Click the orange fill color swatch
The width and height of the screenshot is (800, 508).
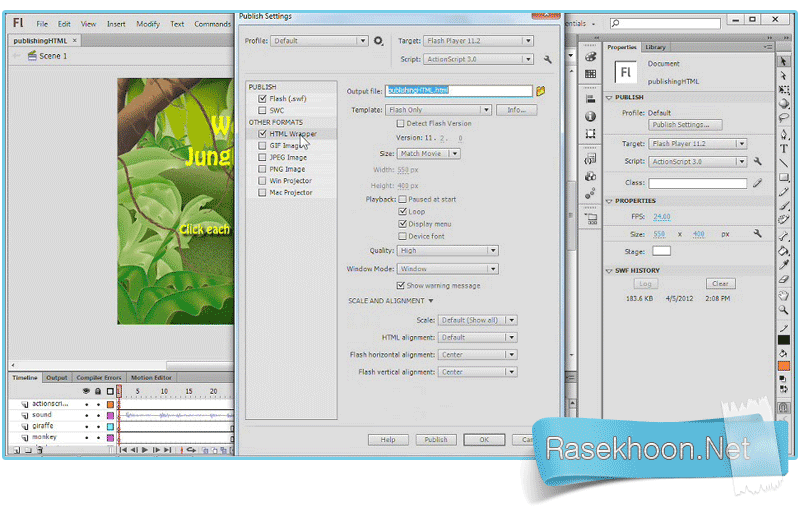coord(784,366)
